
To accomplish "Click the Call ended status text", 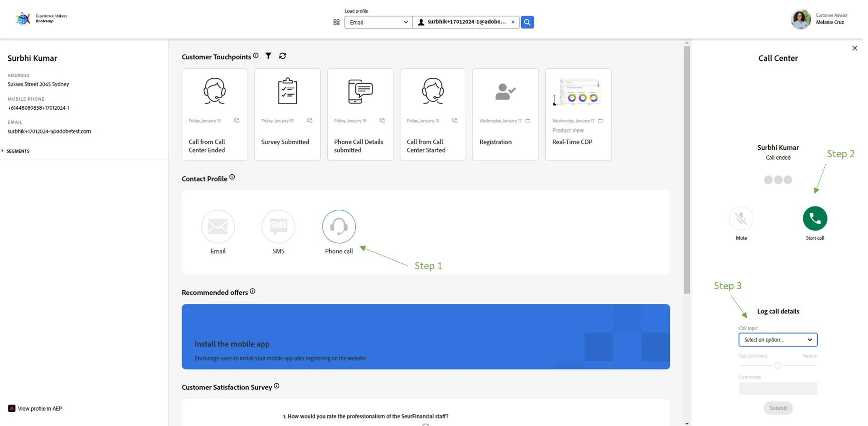I will coord(778,158).
